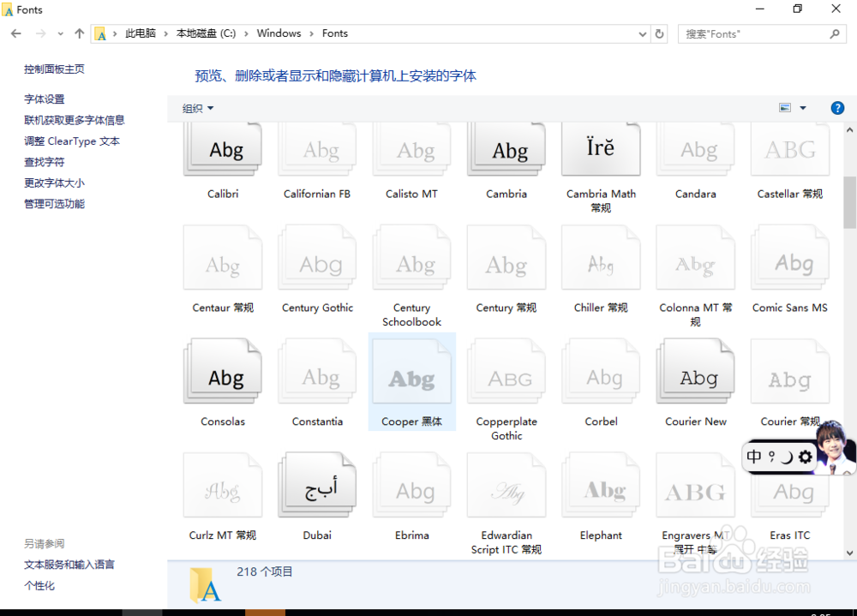Click the refresh button beside address bar
Screen dimensions: 857x616
click(x=659, y=34)
